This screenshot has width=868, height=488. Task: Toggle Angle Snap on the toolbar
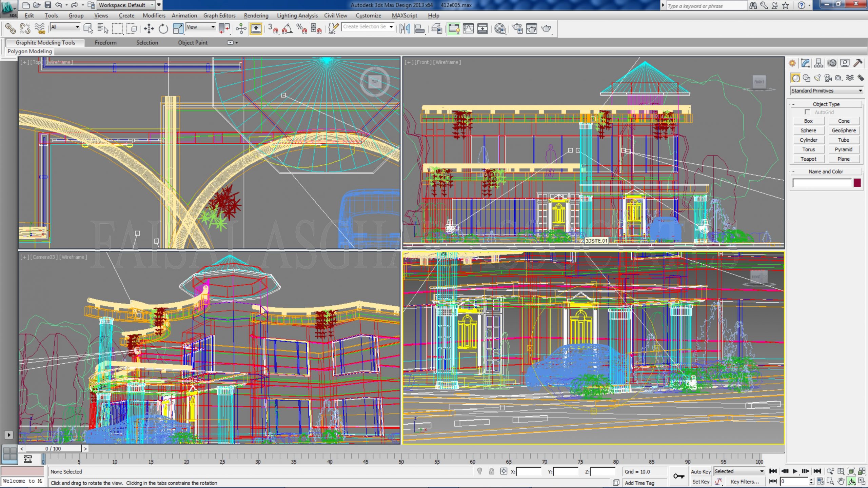point(287,29)
